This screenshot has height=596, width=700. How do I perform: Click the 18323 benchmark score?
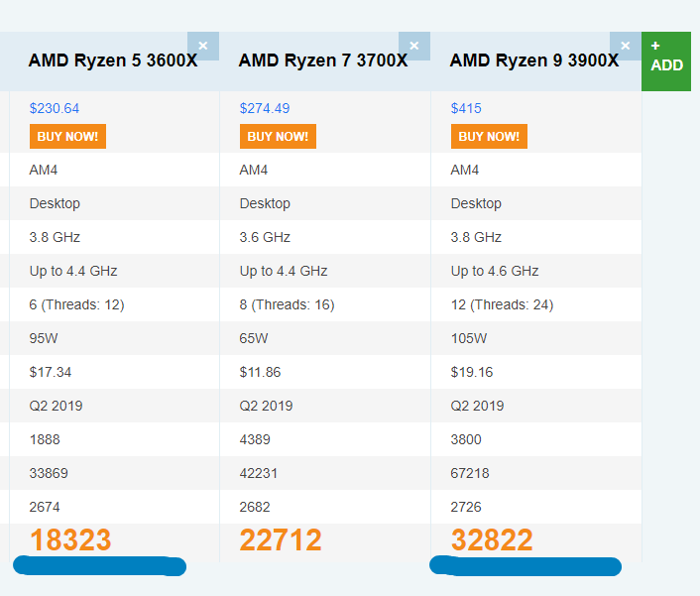70,539
